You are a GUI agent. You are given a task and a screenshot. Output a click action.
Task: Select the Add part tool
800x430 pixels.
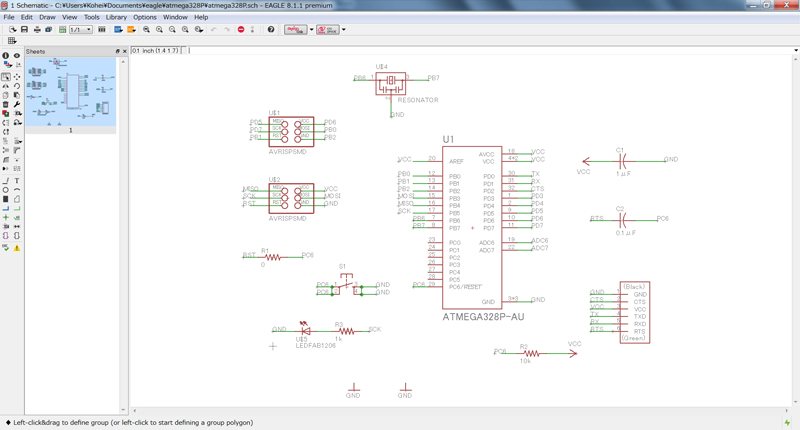coord(6,113)
